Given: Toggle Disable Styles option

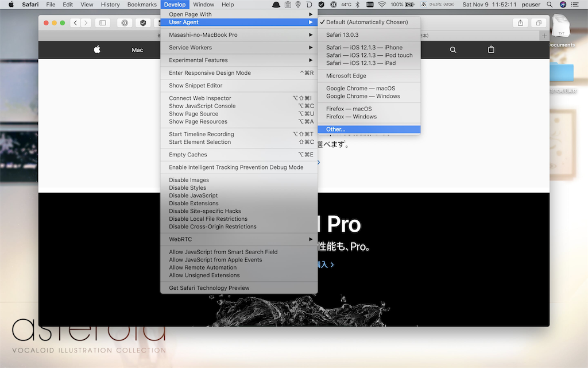Looking at the screenshot, I should (x=239, y=188).
